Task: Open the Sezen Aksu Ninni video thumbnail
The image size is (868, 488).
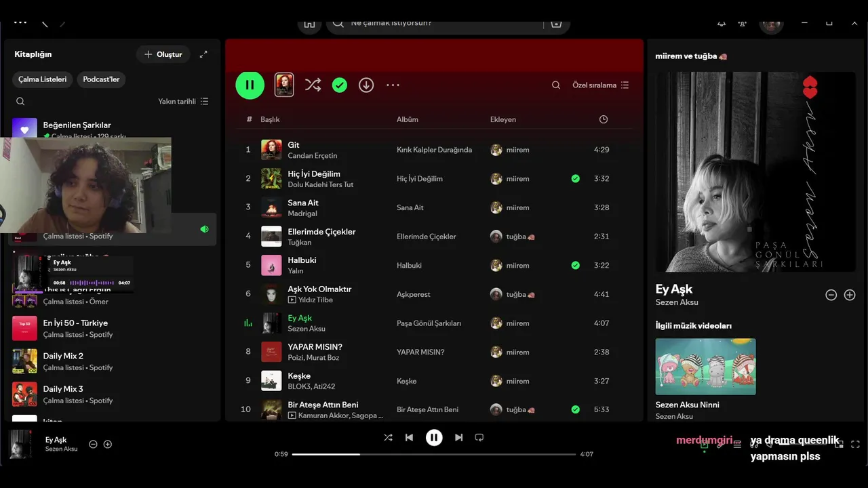Action: point(705,367)
